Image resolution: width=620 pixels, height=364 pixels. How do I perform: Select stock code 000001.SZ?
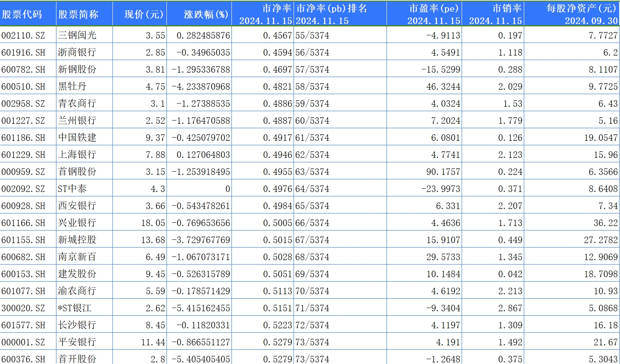pos(23,342)
